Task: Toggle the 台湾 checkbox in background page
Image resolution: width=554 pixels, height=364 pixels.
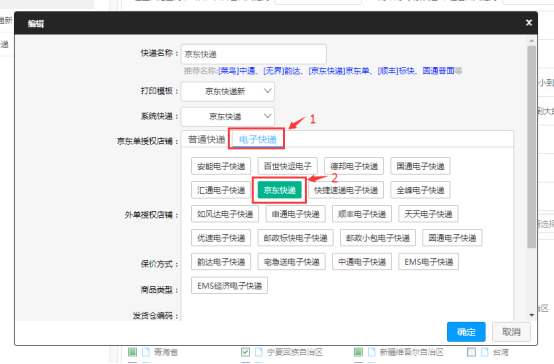Action: point(471,352)
